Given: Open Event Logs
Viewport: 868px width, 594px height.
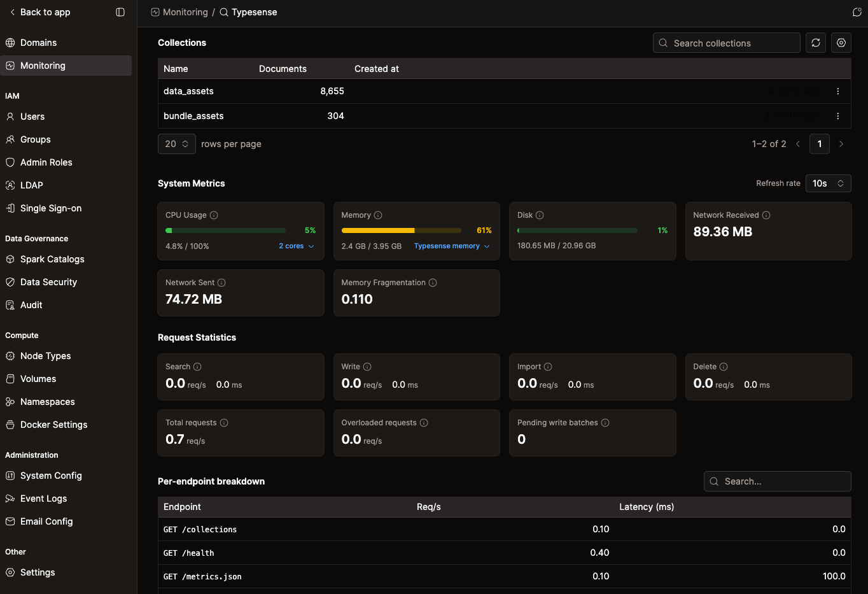Looking at the screenshot, I should (x=66, y=499).
